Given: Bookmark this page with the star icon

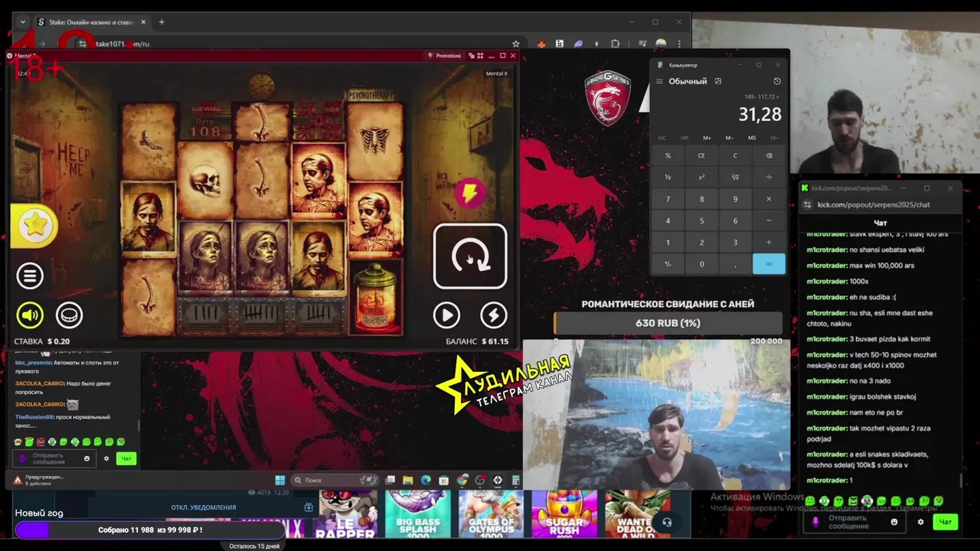Looking at the screenshot, I should tap(516, 44).
